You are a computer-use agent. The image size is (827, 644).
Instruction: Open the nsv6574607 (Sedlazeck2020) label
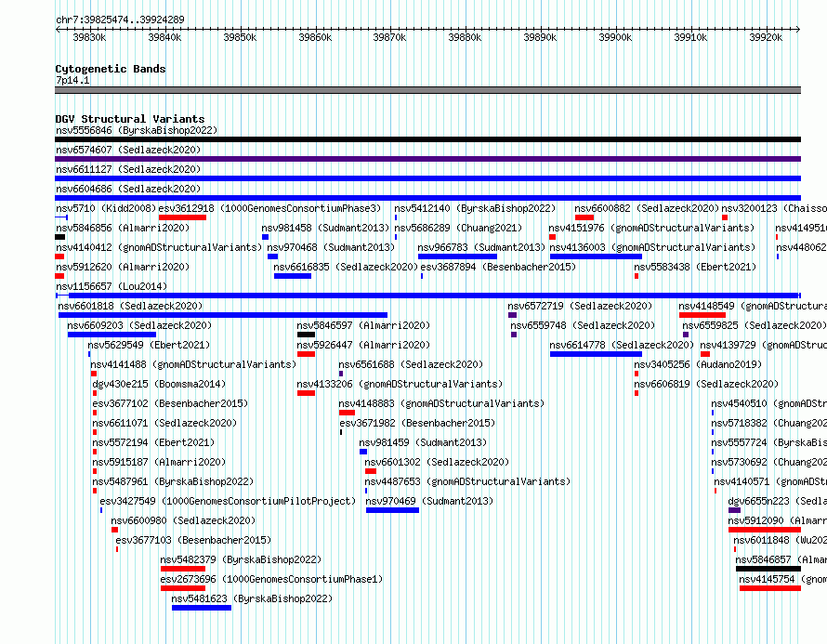tap(128, 150)
